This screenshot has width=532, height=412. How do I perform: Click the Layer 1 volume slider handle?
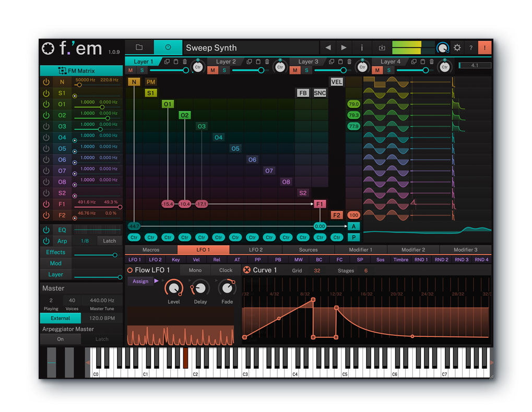point(185,70)
